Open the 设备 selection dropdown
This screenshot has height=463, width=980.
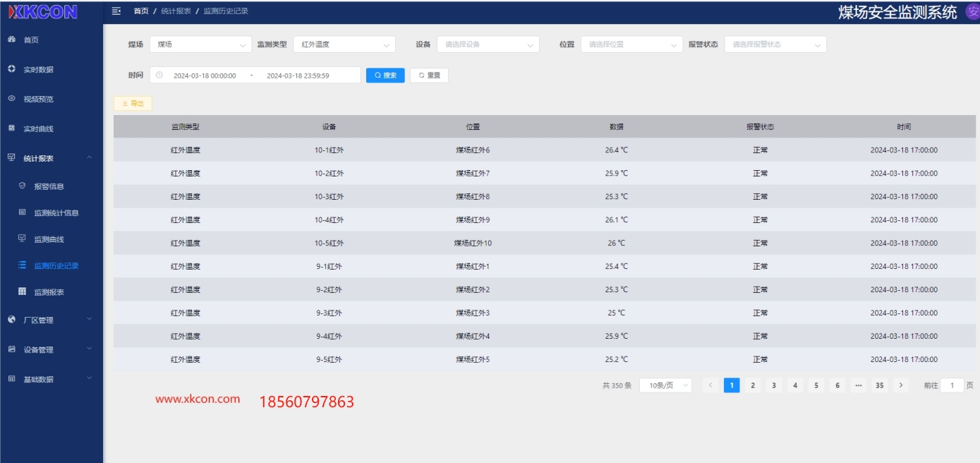tap(488, 44)
